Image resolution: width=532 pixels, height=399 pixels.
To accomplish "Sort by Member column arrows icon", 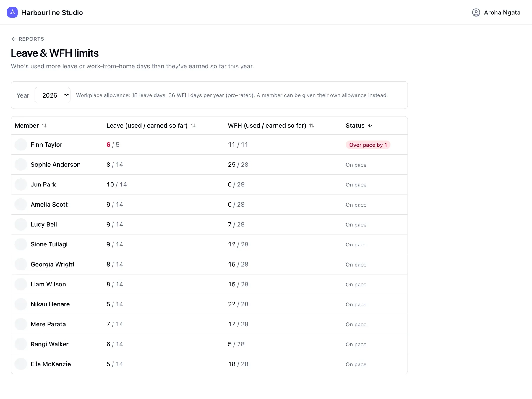I will click(44, 126).
